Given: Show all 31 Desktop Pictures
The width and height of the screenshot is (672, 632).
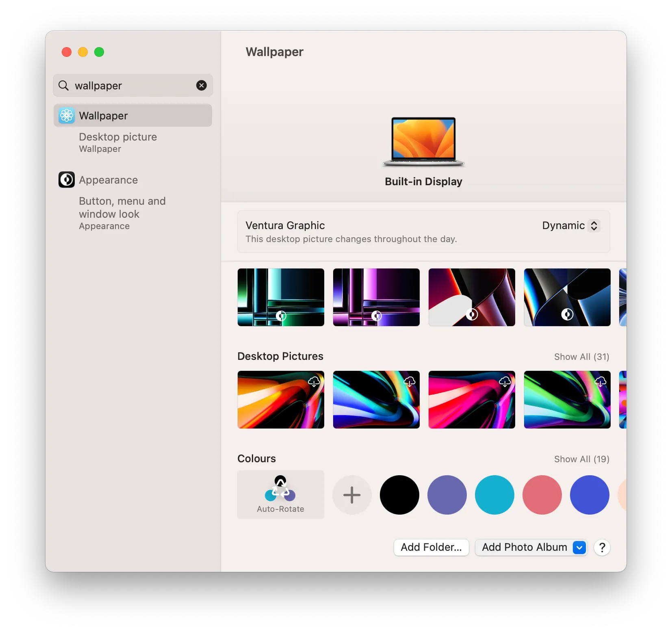Looking at the screenshot, I should click(x=581, y=357).
